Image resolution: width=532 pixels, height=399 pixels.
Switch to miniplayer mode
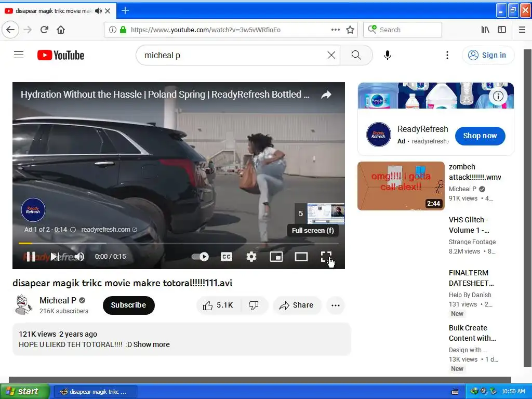pos(276,257)
